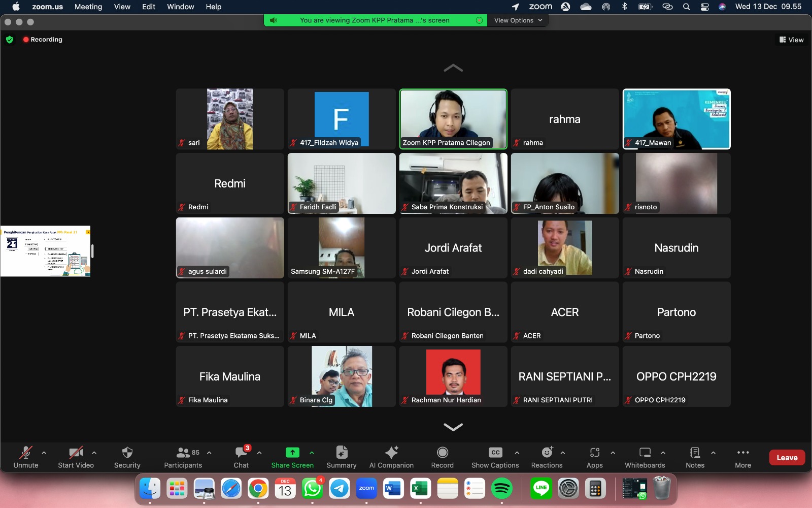
Task: Click the Share Screen icon
Action: point(292,453)
